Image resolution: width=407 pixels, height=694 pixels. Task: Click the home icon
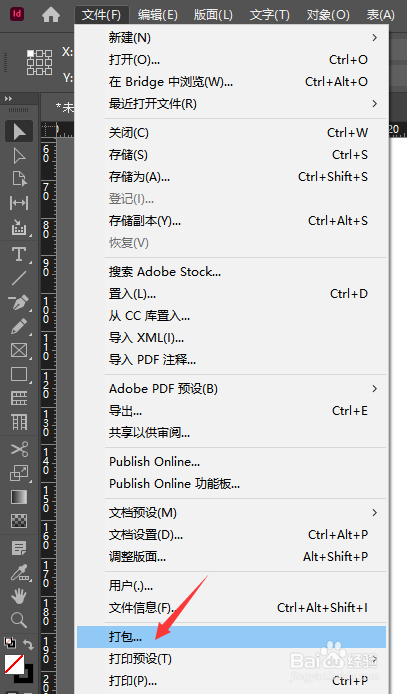51,15
